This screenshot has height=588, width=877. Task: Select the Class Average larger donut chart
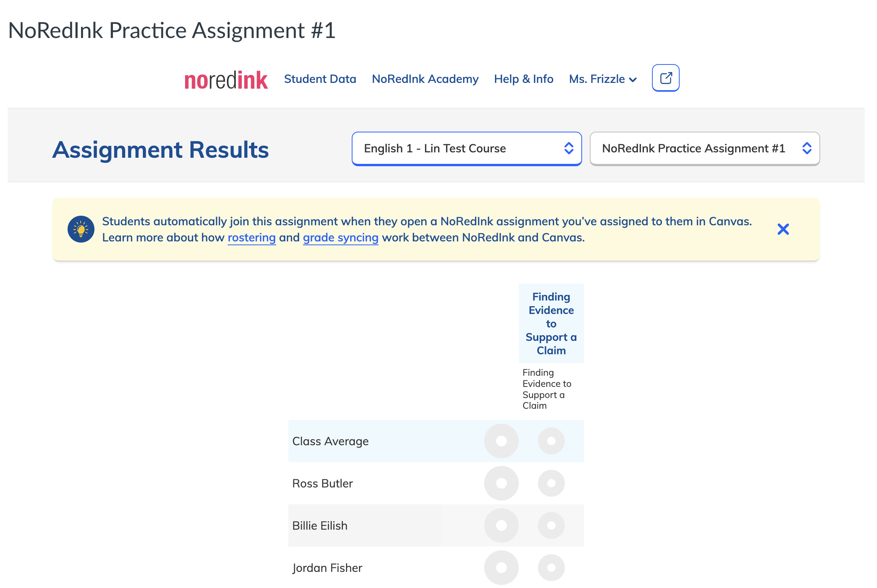(501, 441)
